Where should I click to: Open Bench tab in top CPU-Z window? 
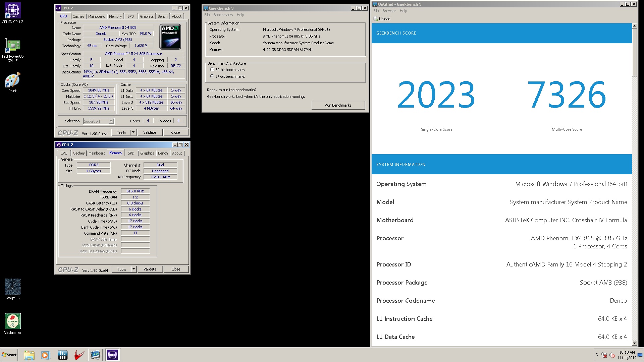coord(163,16)
